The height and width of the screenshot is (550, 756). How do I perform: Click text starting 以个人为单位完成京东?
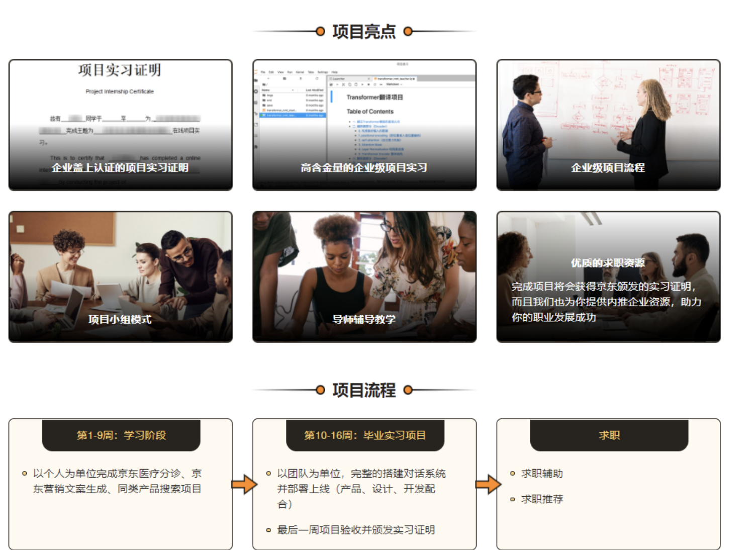coord(117,481)
